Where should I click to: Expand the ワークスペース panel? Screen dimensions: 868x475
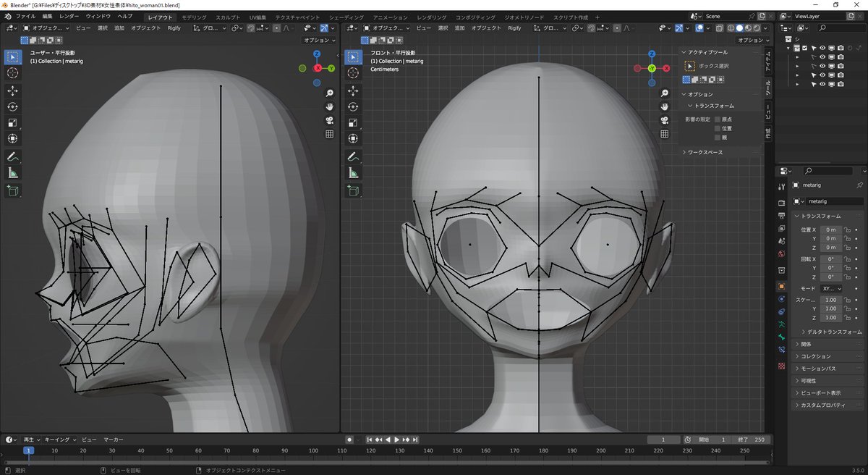(x=705, y=152)
